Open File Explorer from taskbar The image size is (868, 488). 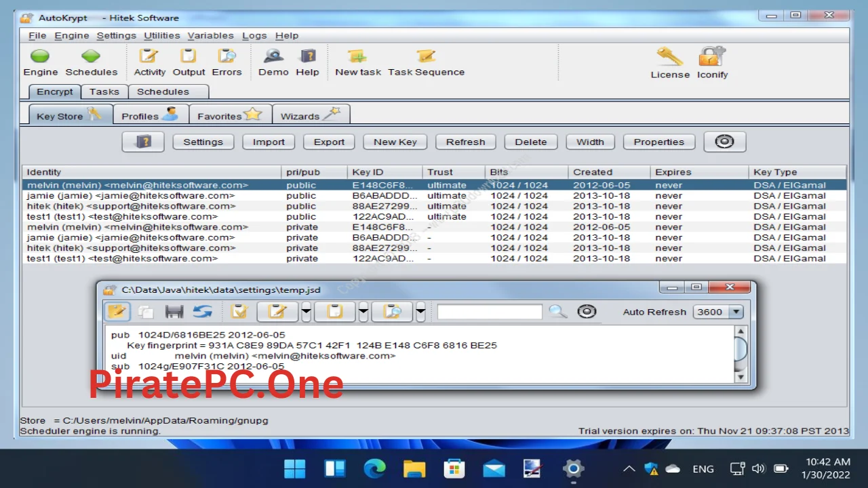click(x=414, y=468)
